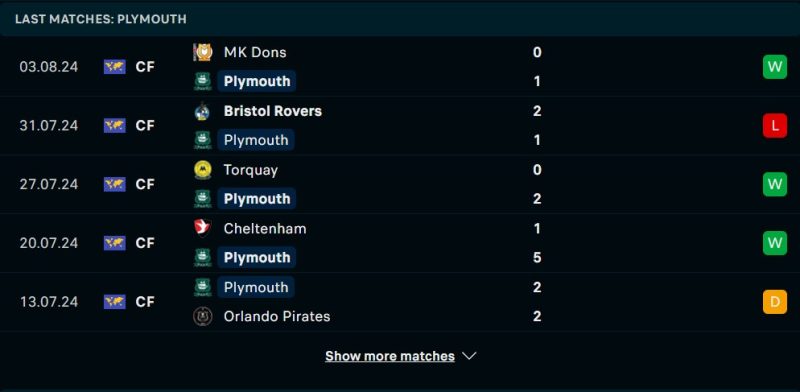The image size is (800, 392).
Task: Click W result badge for MK Dons match
Action: pyautogui.click(x=774, y=67)
